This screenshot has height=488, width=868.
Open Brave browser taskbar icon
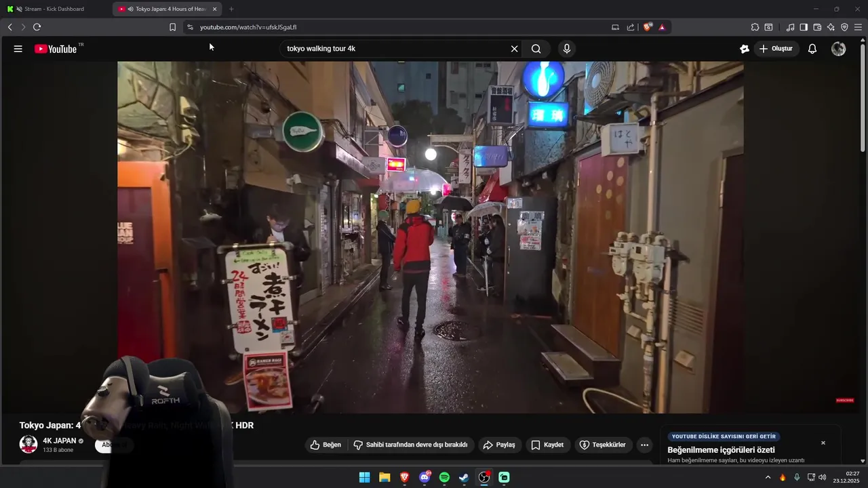click(x=404, y=477)
